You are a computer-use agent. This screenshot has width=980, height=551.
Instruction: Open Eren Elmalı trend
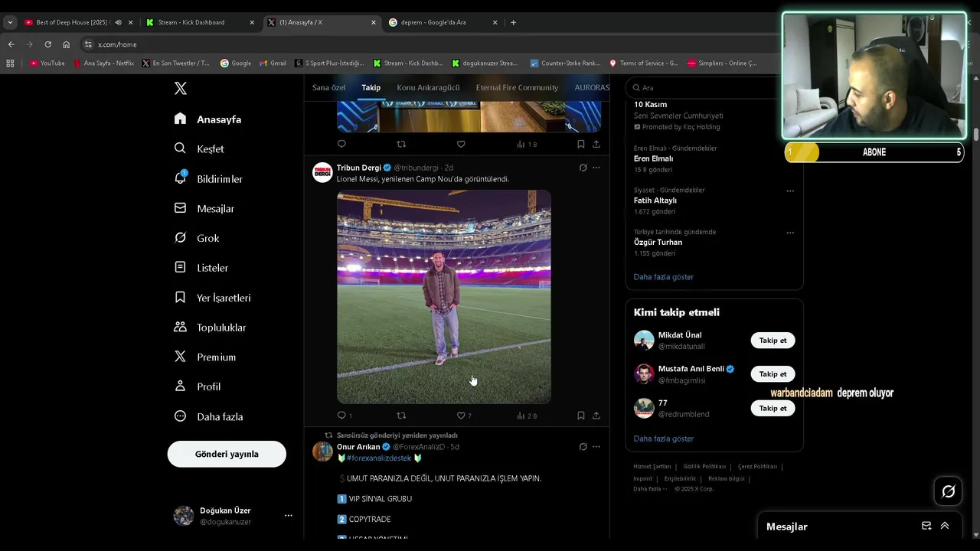(x=653, y=158)
